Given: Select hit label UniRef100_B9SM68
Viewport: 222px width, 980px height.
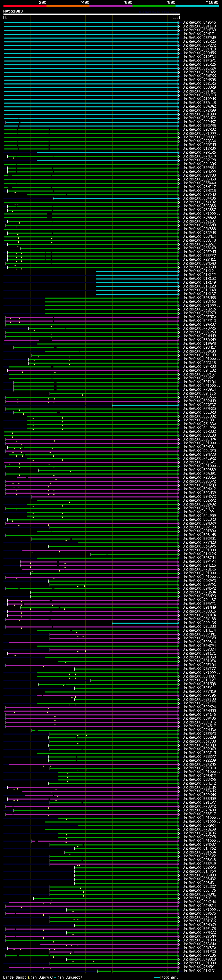Looking at the screenshot, I should click(199, 298).
